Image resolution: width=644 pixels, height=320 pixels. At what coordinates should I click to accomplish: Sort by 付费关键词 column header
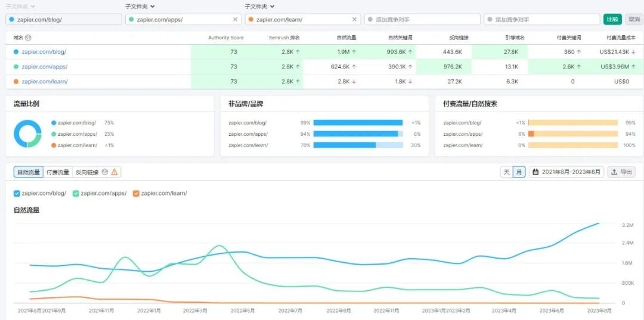[569, 38]
